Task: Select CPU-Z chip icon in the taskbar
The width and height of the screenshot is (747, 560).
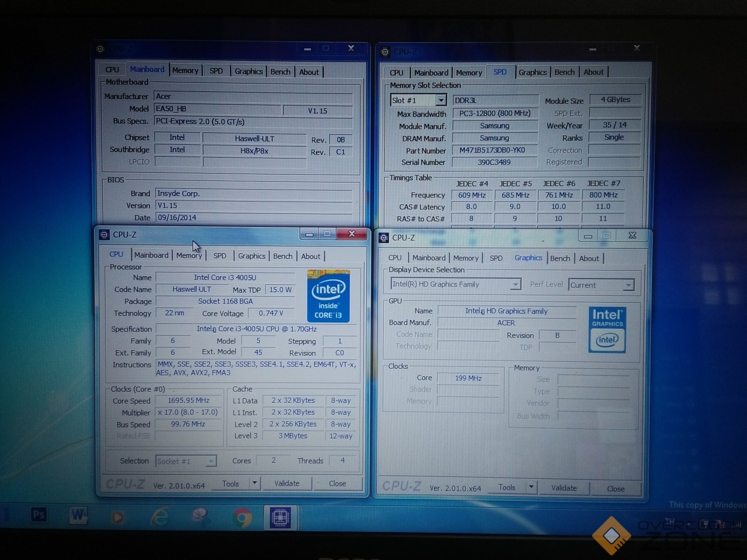Action: coord(280,517)
